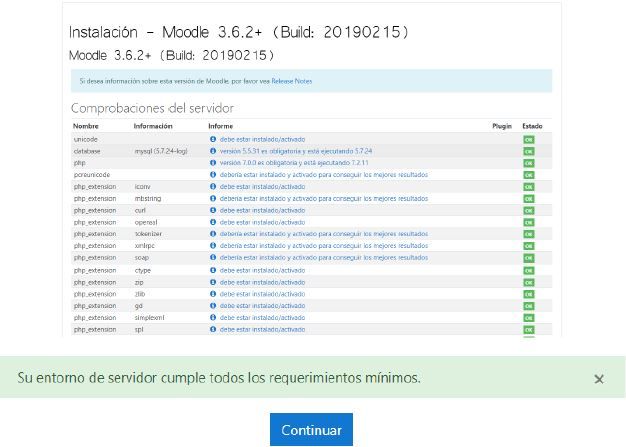This screenshot has width=626, height=447.
Task: Open 'versión 7.0.0 es obligatoria' php link
Action: (x=294, y=163)
